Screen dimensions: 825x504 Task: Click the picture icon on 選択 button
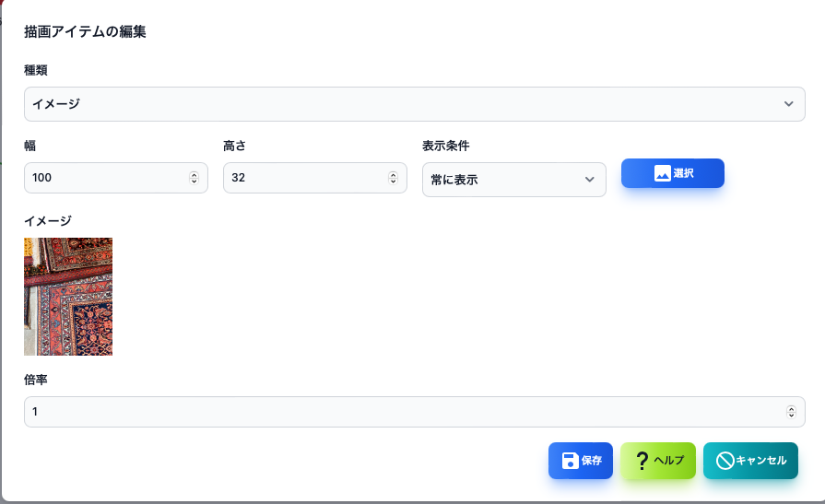click(x=663, y=173)
